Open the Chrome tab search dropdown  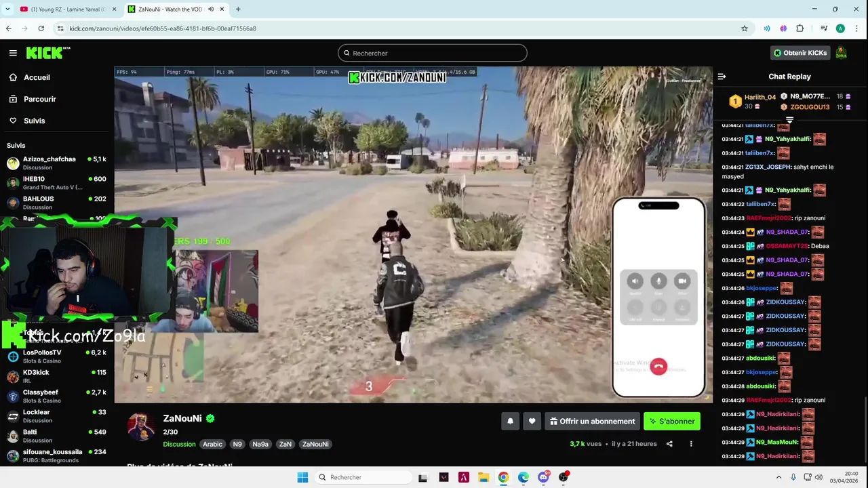(x=7, y=9)
